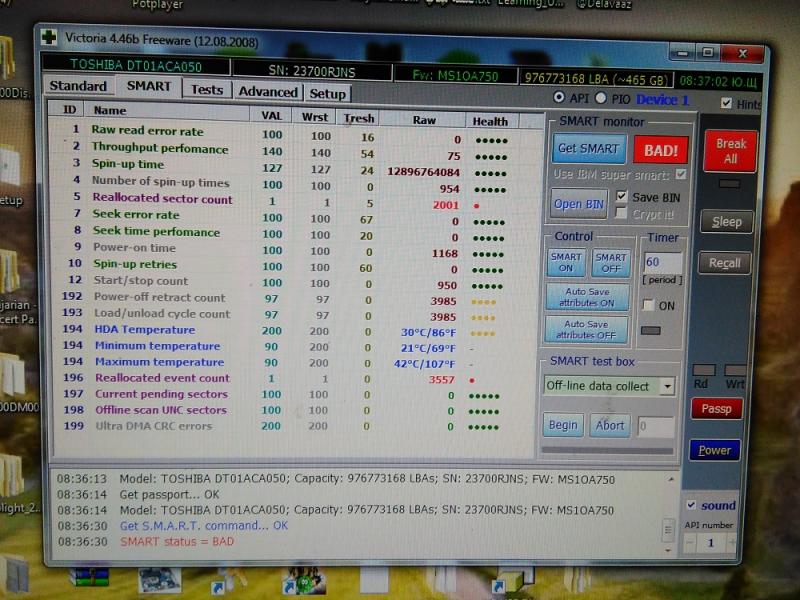The image size is (800, 600).
Task: Click the log scrollbar down arrow
Action: 667,551
